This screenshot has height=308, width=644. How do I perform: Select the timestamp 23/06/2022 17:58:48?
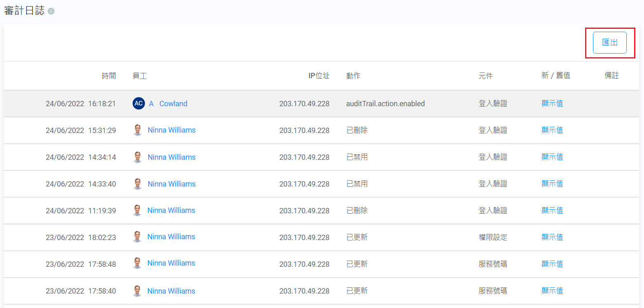pyautogui.click(x=81, y=264)
